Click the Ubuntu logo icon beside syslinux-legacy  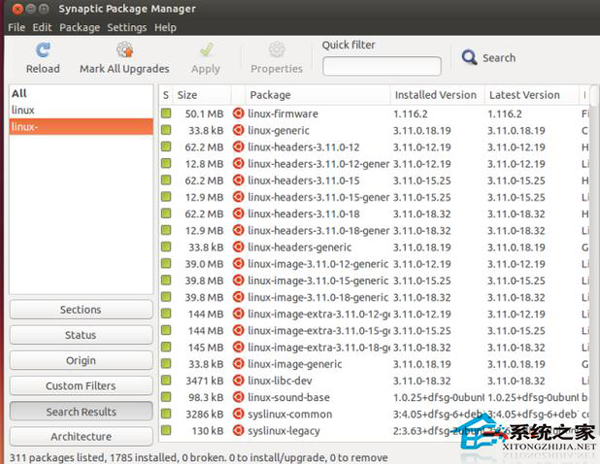click(238, 431)
